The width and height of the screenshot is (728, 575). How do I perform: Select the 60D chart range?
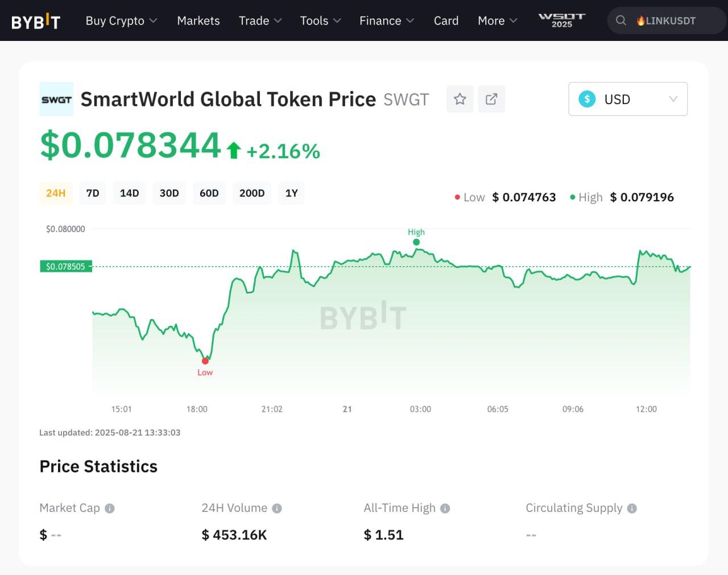[x=209, y=193]
